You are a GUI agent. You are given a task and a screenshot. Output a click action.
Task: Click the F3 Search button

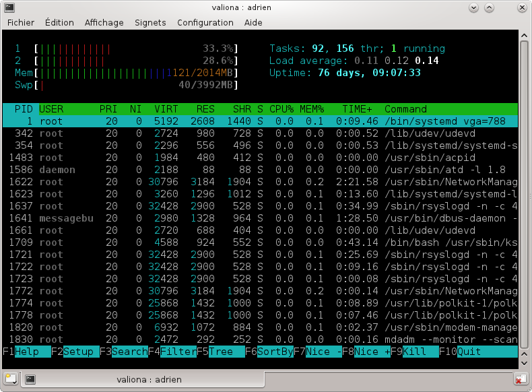click(x=124, y=352)
